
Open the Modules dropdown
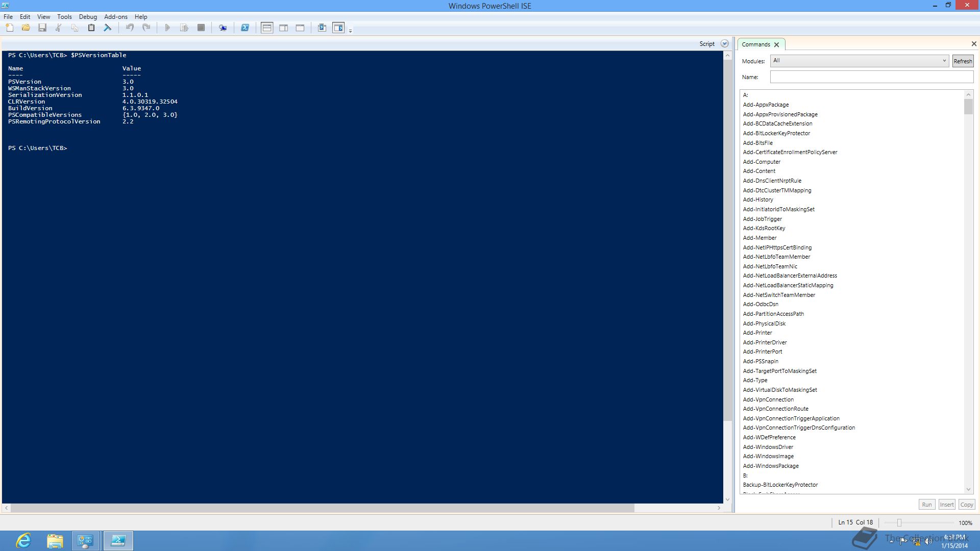(859, 61)
